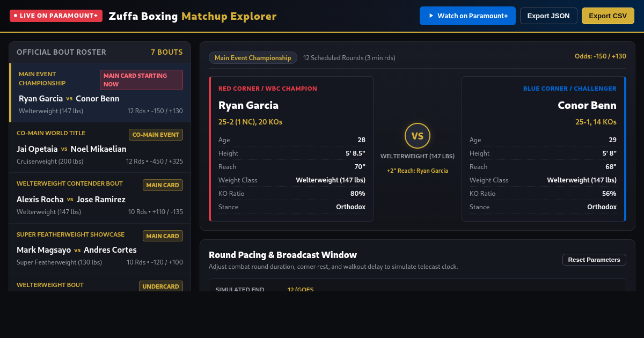Click the Main Card badge on the Rocha bout
644x338 pixels.
click(163, 185)
